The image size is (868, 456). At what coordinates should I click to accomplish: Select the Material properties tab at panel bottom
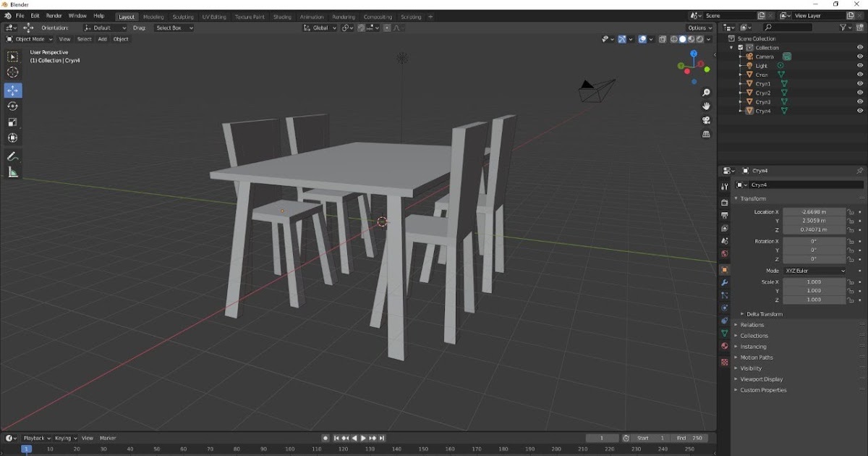coord(724,346)
